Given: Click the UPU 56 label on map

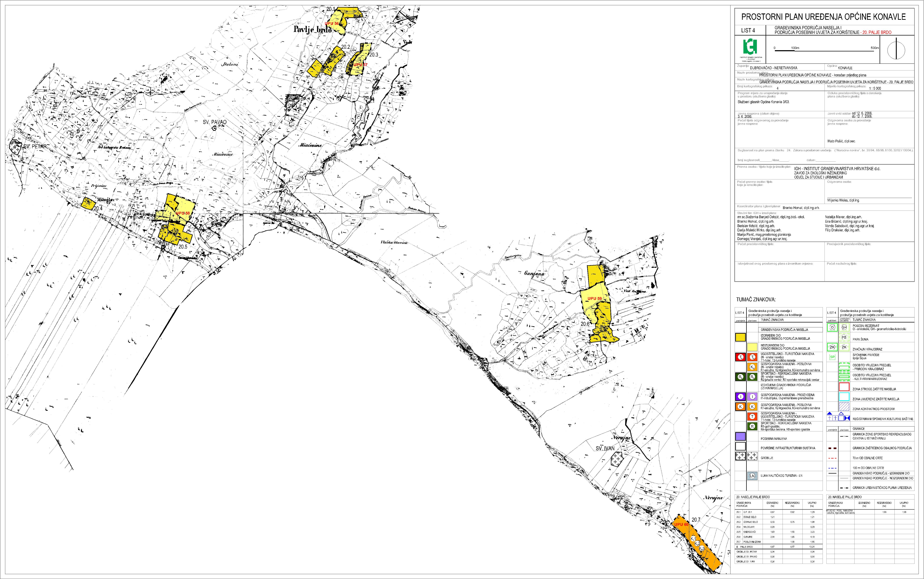Looking at the screenshot, I should coord(332,24).
